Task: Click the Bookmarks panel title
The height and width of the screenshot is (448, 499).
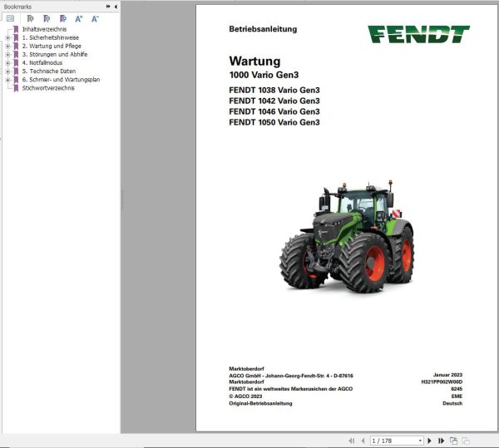Action: [17, 7]
